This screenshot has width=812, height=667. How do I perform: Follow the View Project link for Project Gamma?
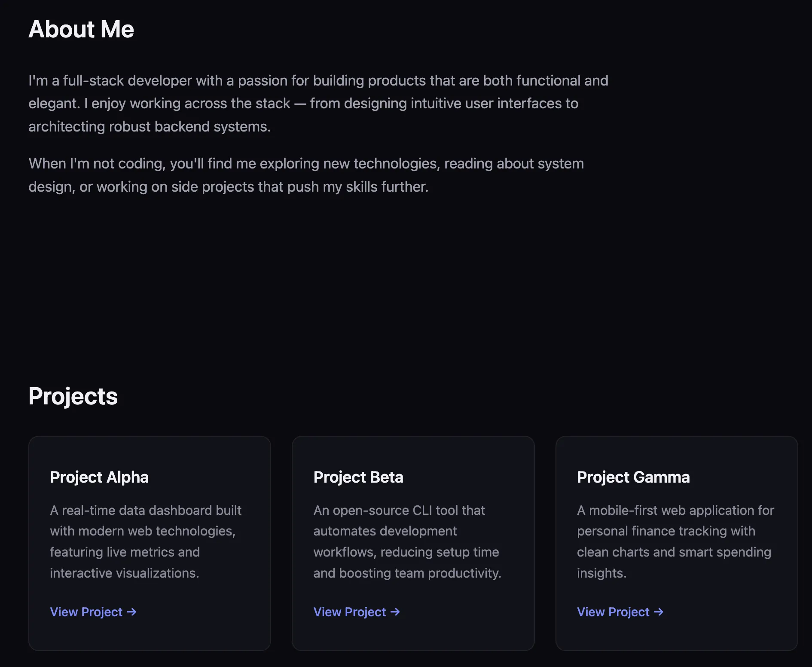tap(613, 612)
